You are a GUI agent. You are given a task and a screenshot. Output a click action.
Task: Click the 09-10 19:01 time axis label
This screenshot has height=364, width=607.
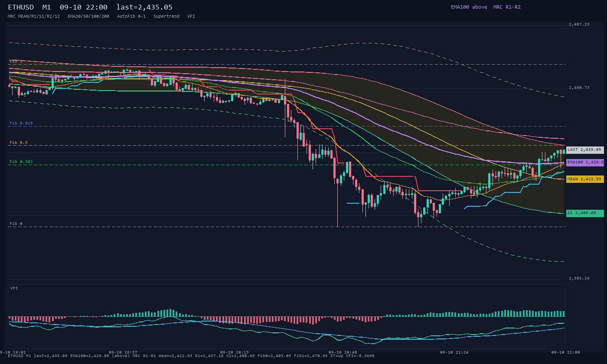pyautogui.click(x=12, y=352)
